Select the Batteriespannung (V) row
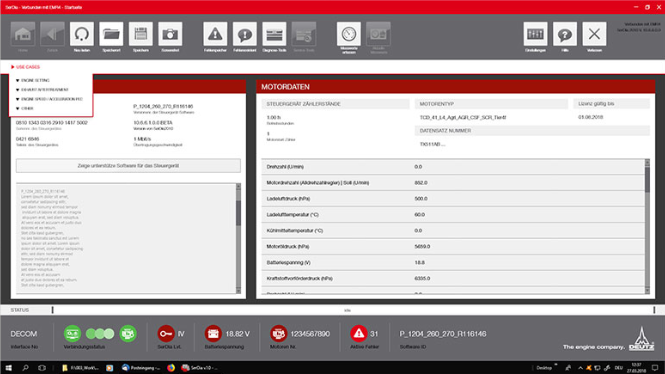Screen dimensions: 665x374 pyautogui.click(x=453, y=262)
